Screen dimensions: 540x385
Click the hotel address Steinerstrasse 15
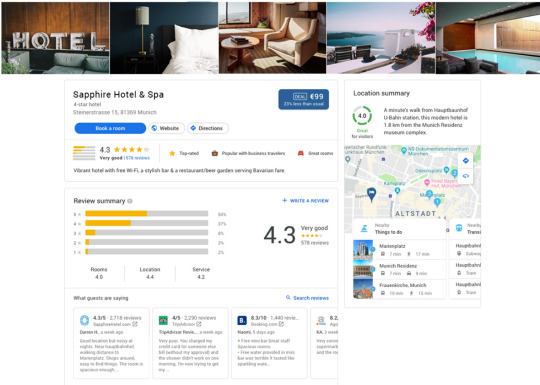[x=115, y=112]
